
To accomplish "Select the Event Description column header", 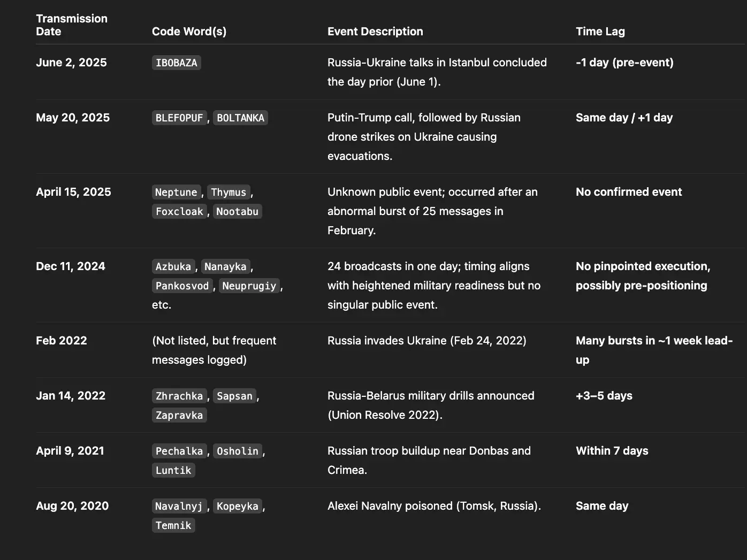I will tap(375, 32).
